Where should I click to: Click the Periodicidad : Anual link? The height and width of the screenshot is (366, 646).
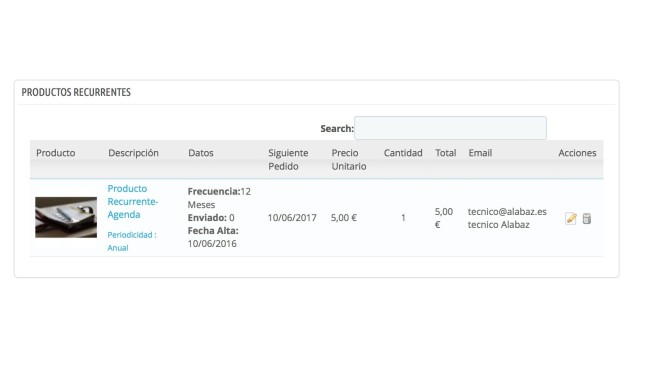pos(132,241)
